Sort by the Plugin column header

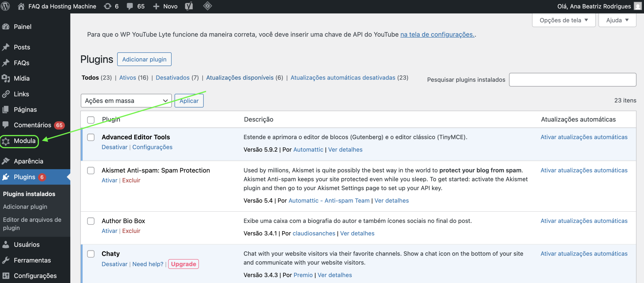click(x=111, y=119)
